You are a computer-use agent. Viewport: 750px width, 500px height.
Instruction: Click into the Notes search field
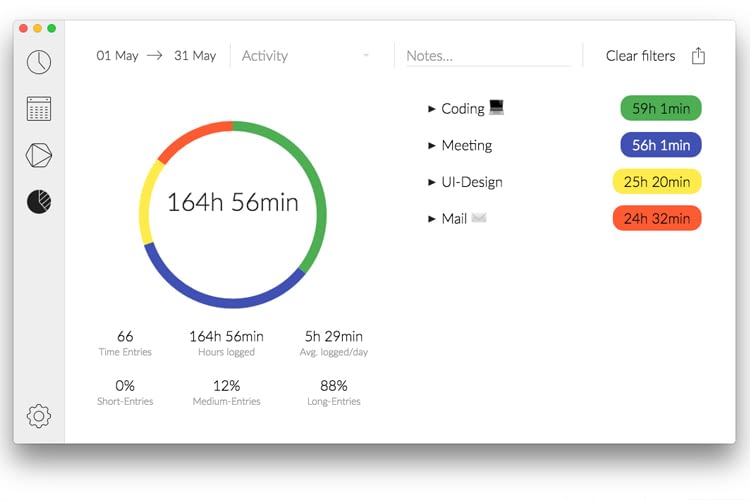[487, 56]
